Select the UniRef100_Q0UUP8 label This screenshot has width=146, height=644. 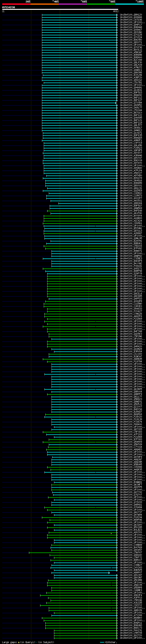pyautogui.click(x=131, y=301)
